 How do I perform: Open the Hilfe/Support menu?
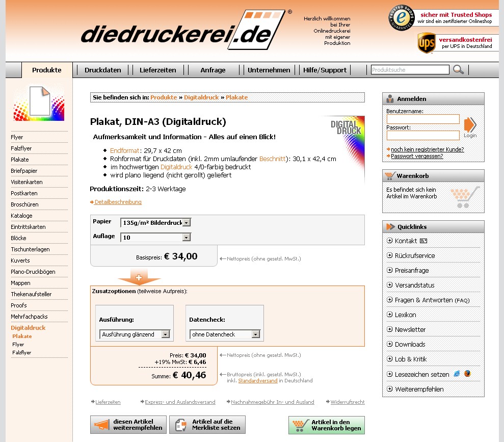tap(325, 70)
